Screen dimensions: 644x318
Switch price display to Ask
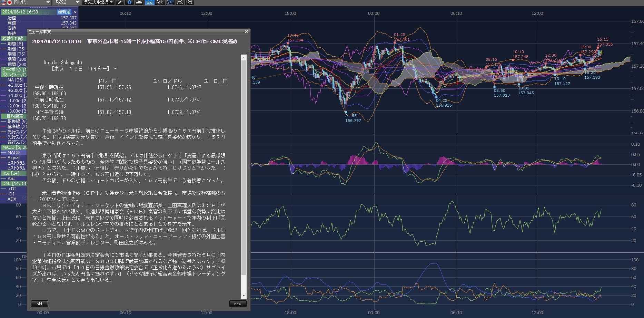[159, 2]
